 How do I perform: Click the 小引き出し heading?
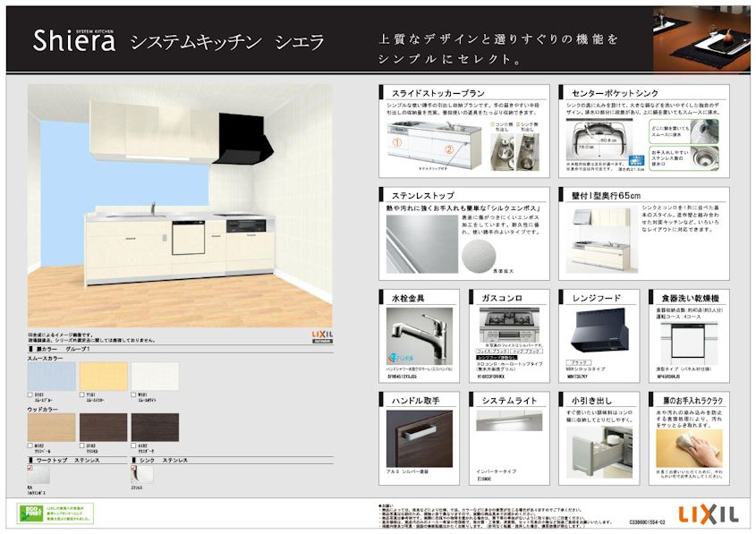[591, 401]
